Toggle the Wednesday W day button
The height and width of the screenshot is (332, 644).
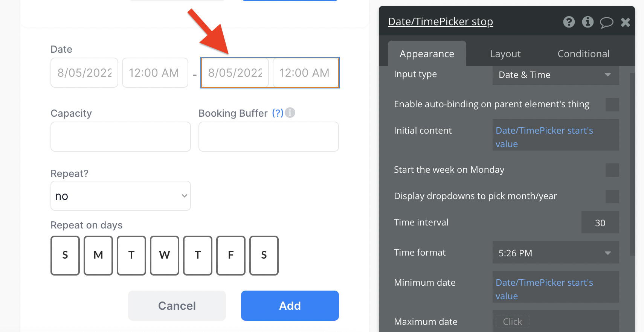165,255
